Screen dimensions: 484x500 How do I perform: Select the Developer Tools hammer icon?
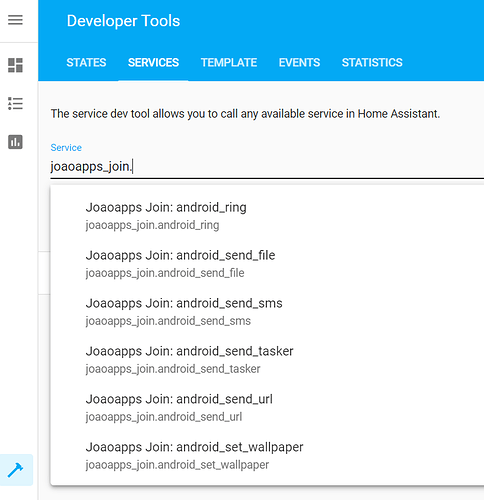tap(15, 470)
